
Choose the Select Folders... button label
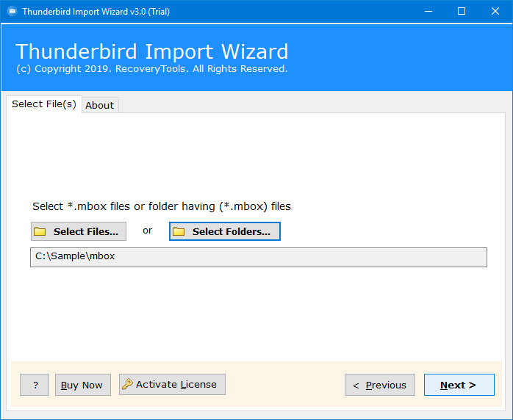click(x=232, y=231)
